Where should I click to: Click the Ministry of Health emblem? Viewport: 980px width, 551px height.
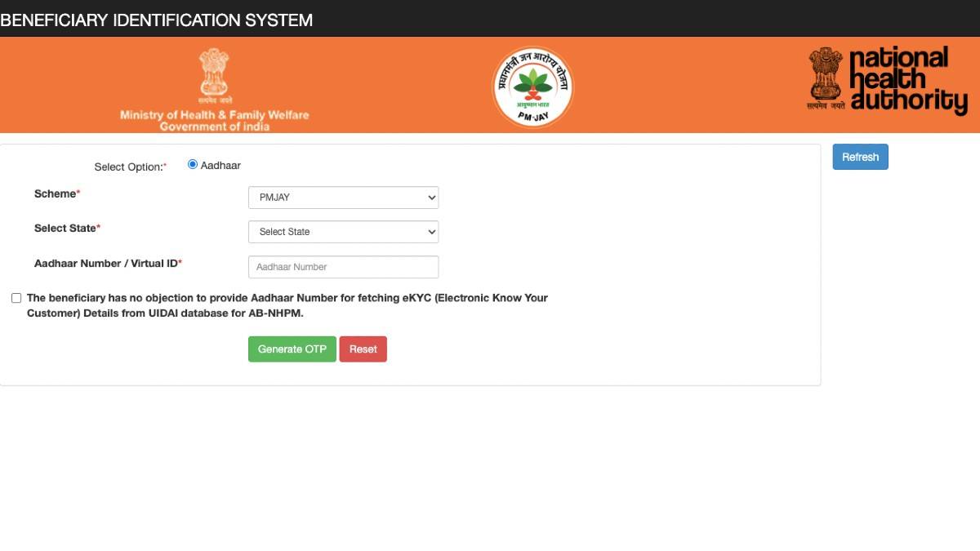coord(214,75)
